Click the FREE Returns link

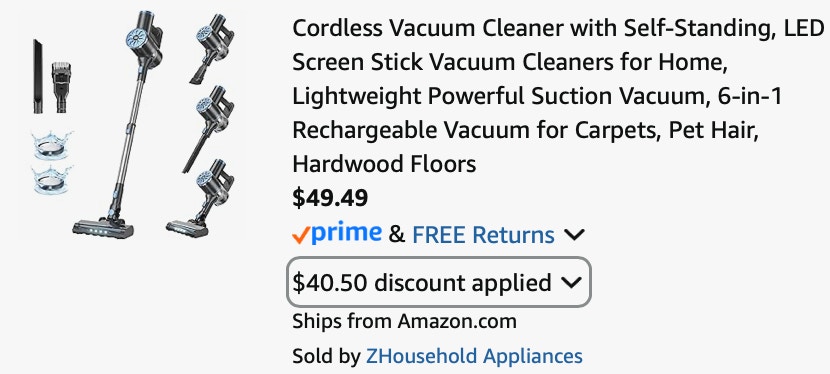(x=483, y=234)
